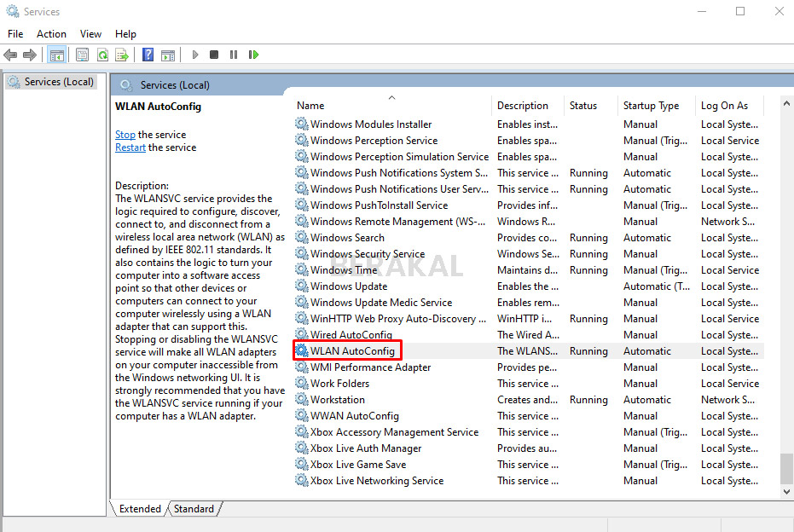This screenshot has height=532, width=794.
Task: Pause the service using the pause icon
Action: tap(235, 54)
